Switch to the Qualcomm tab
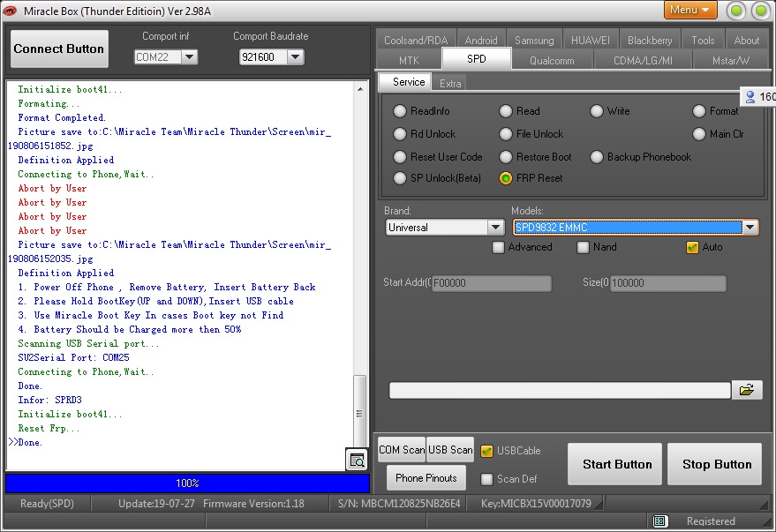This screenshot has width=776, height=532. [x=552, y=60]
